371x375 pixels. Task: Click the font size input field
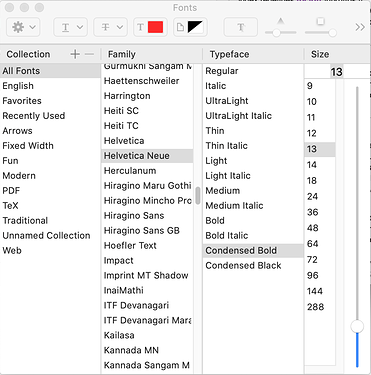click(x=337, y=71)
